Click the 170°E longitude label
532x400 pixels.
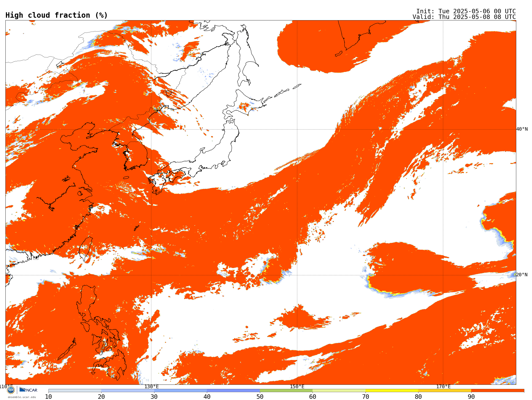tap(443, 386)
